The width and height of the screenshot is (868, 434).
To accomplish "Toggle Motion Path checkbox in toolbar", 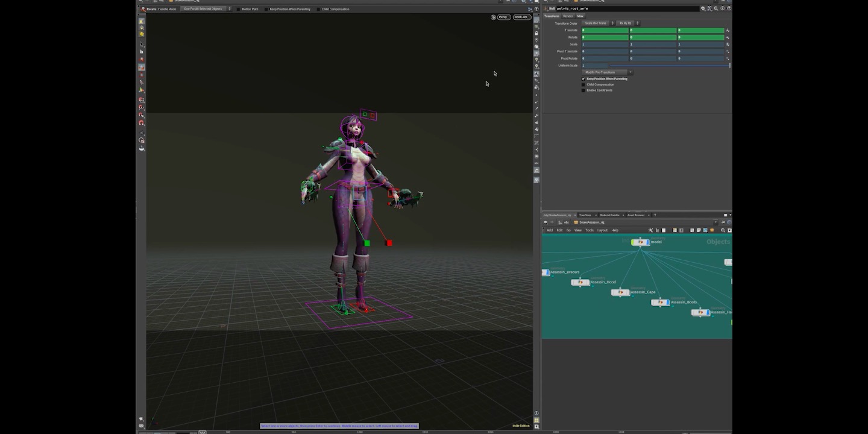I will coord(237,9).
